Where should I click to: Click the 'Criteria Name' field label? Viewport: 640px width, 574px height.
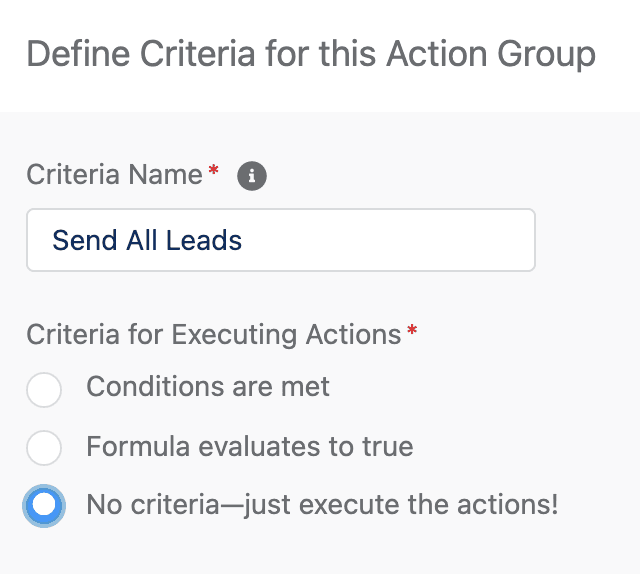pos(114,175)
